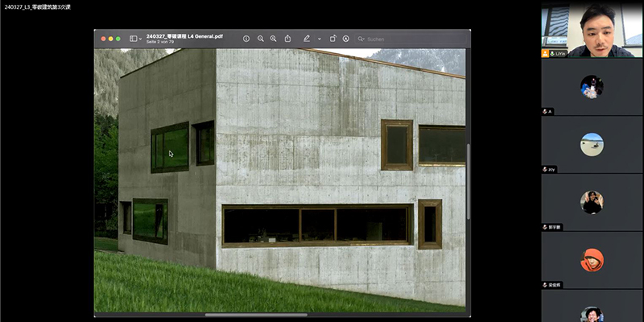Click the horizontal scrollbar at PDF bottom
The width and height of the screenshot is (644, 322).
point(256,314)
